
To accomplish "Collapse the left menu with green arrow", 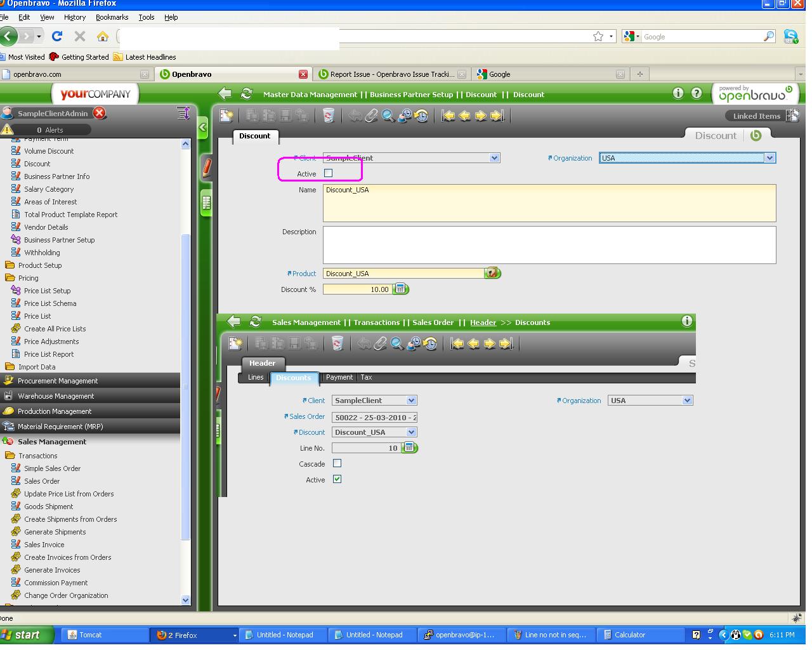I will tap(203, 128).
